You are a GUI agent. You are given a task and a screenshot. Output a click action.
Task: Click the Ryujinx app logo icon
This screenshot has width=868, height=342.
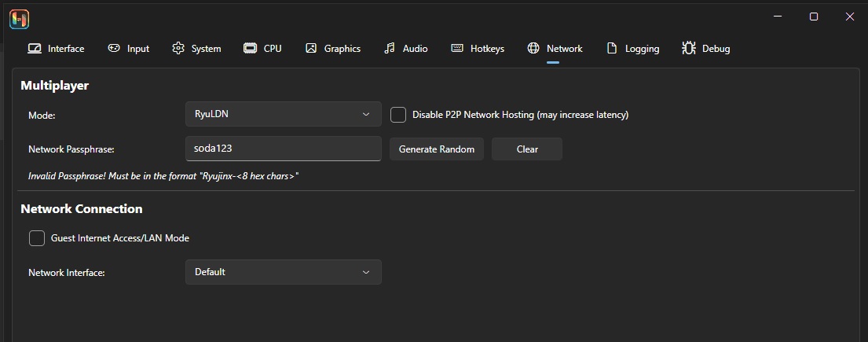coord(20,20)
